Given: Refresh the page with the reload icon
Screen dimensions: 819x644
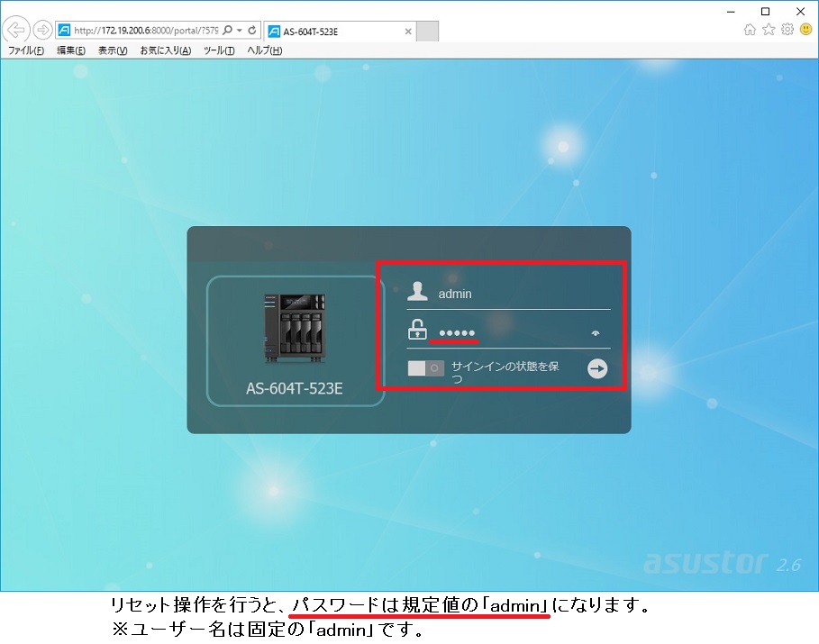Looking at the screenshot, I should click(252, 31).
